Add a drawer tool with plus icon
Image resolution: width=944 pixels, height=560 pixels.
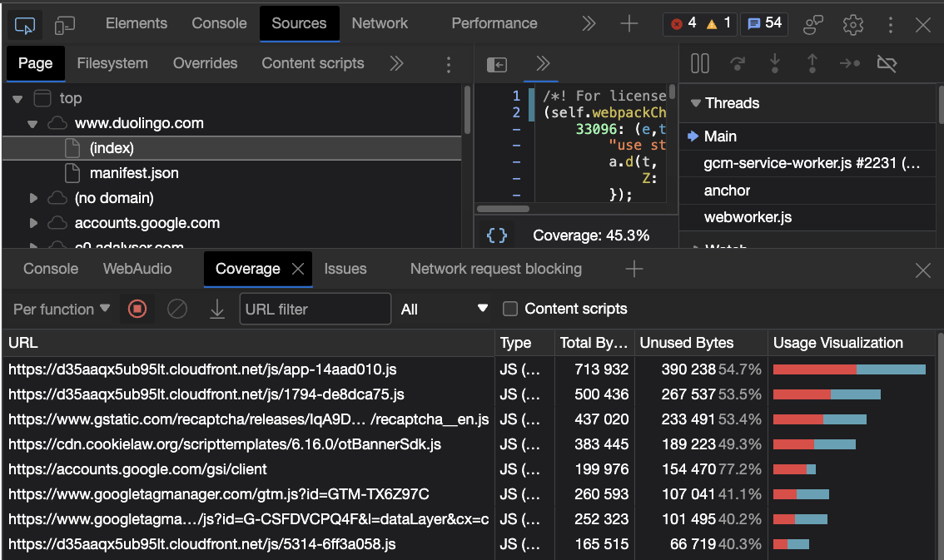[x=634, y=269]
